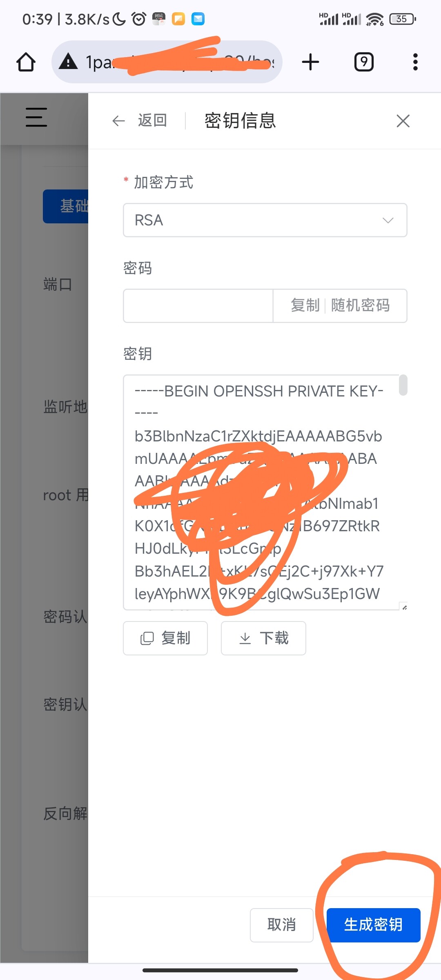Tap the hamburger menu icon

[x=36, y=117]
